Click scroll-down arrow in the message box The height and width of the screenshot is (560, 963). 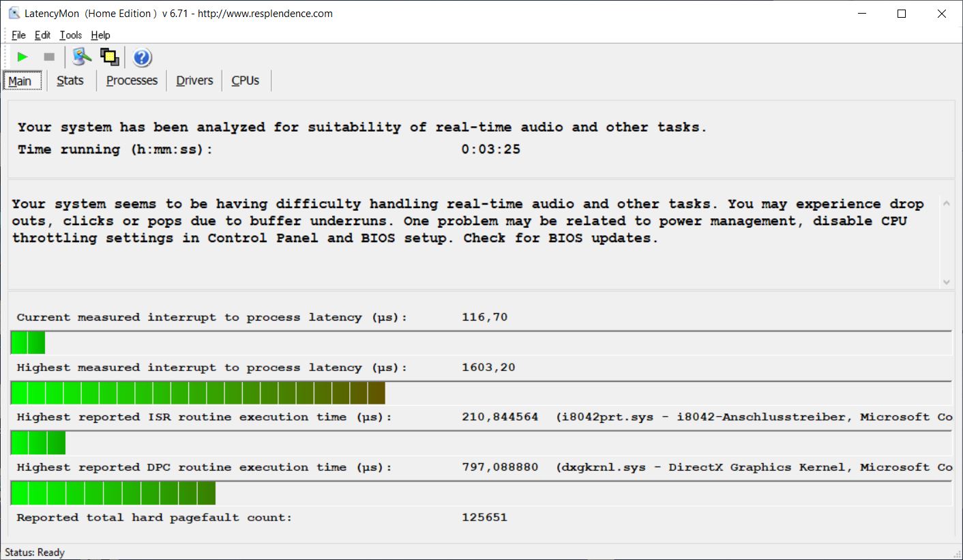point(946,282)
